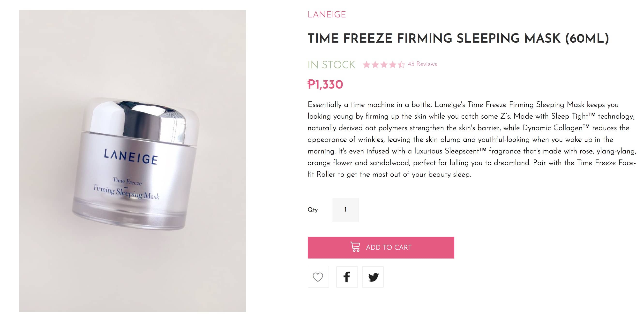Share product via Facebook icon

tap(346, 277)
